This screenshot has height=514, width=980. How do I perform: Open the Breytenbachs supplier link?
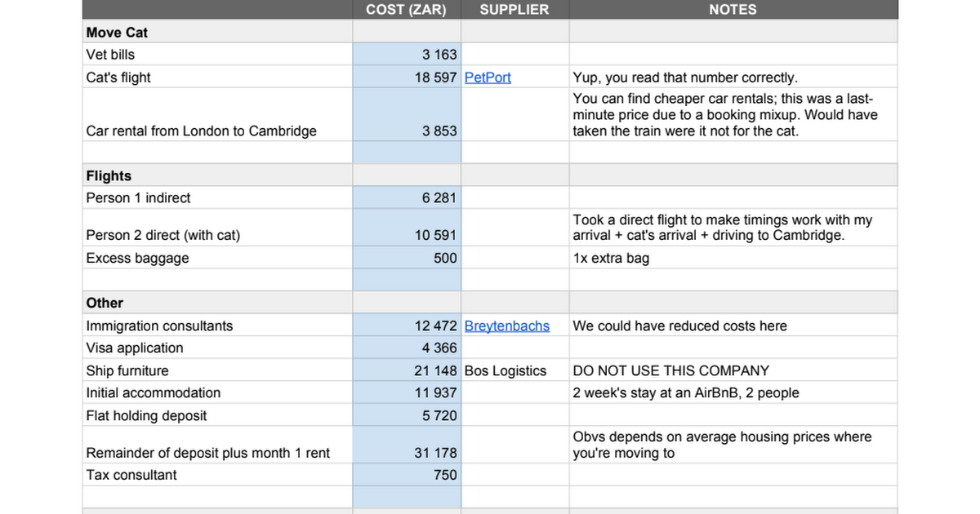[x=506, y=326]
